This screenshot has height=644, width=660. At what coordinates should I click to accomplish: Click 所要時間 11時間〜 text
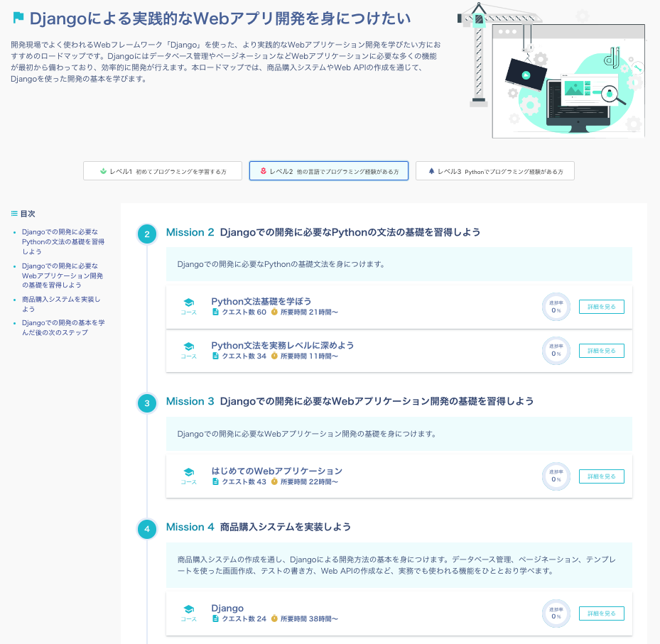tap(309, 356)
